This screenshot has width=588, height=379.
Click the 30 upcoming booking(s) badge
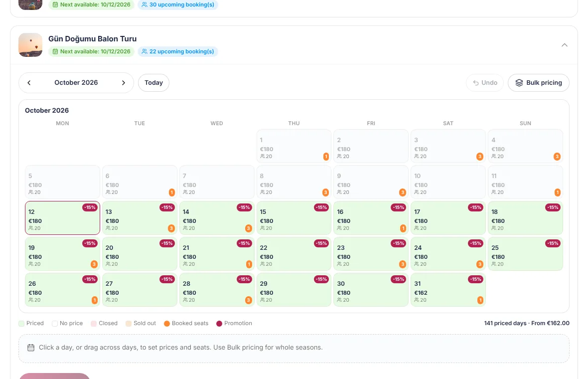(x=178, y=4)
